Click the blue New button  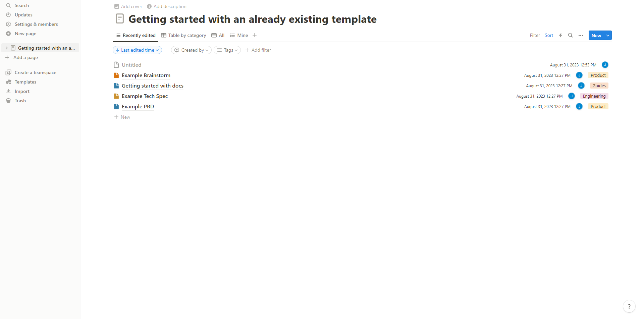point(596,35)
